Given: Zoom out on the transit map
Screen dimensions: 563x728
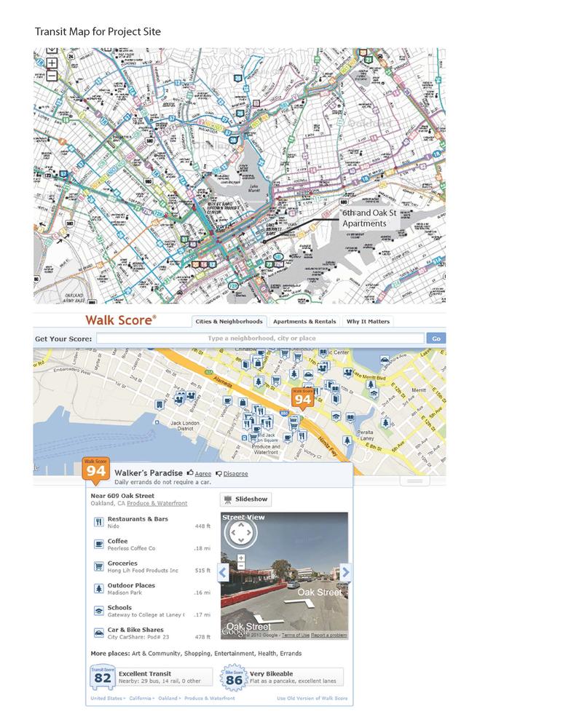Looking at the screenshot, I should pos(52,75).
